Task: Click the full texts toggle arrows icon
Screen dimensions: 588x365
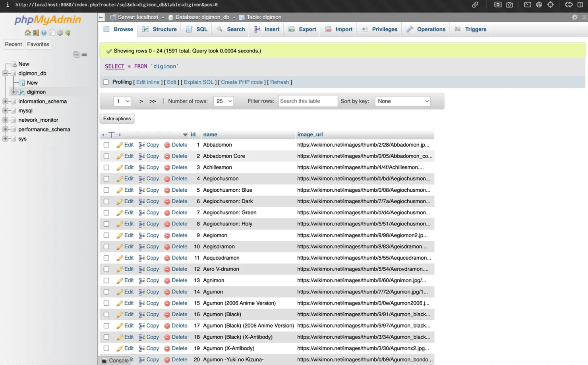Action: (111, 135)
